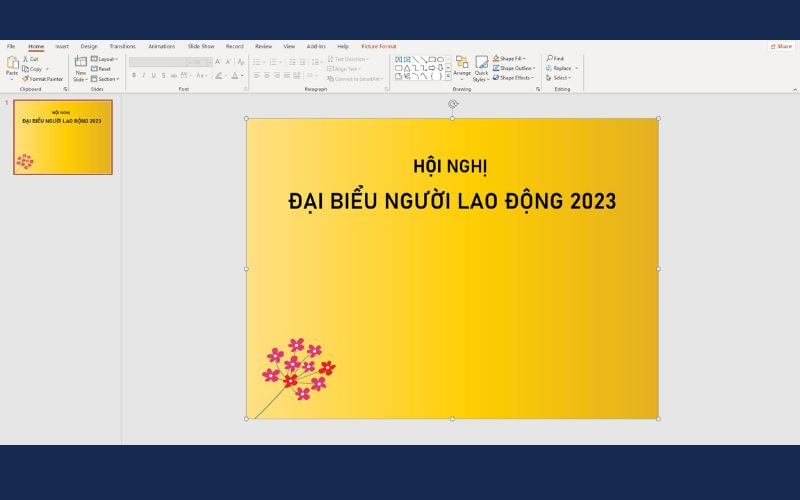Click the Cut command
Image resolution: width=800 pixels, height=500 pixels.
[31, 59]
